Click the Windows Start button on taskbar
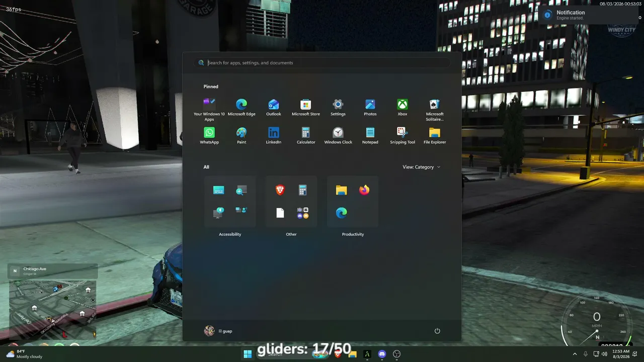 pyautogui.click(x=248, y=354)
